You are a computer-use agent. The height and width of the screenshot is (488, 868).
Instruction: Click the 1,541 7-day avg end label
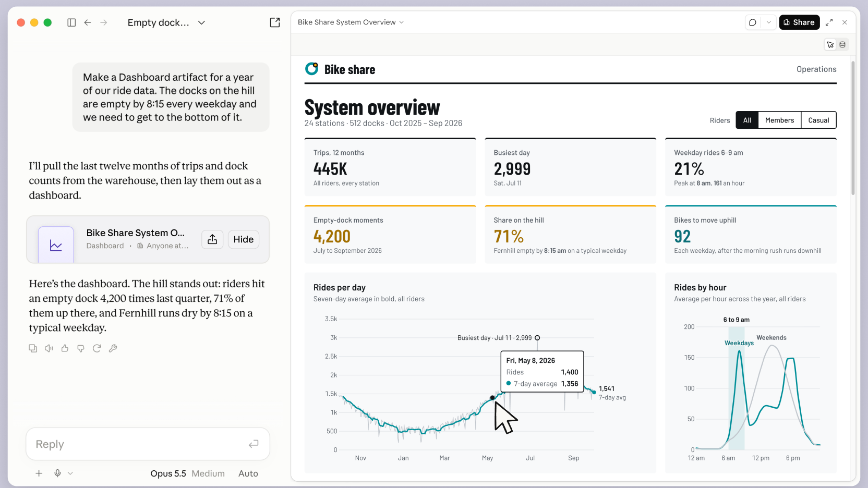tap(612, 393)
